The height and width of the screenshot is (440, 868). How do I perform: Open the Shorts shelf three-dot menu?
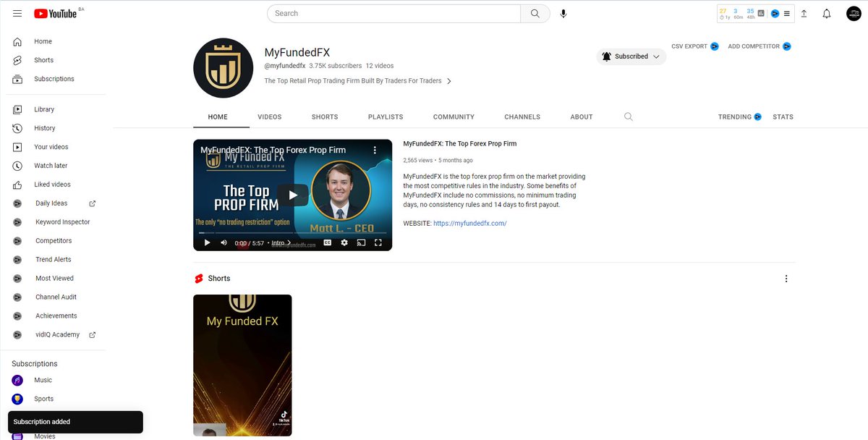click(786, 279)
